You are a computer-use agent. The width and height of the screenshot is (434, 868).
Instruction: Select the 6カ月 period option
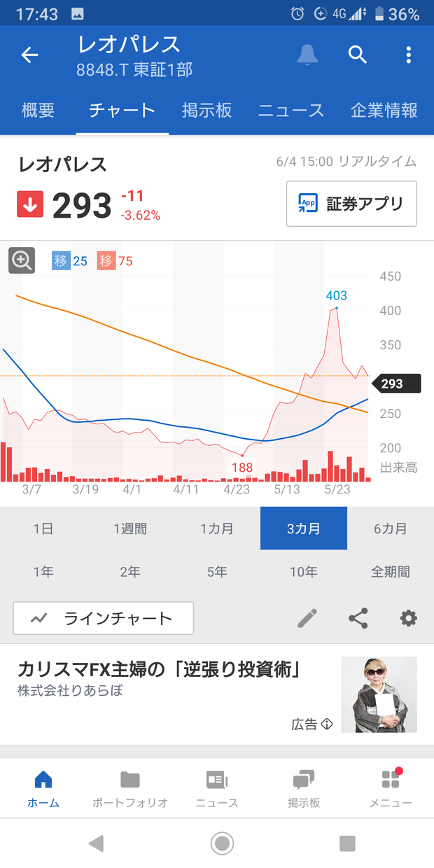(x=391, y=528)
